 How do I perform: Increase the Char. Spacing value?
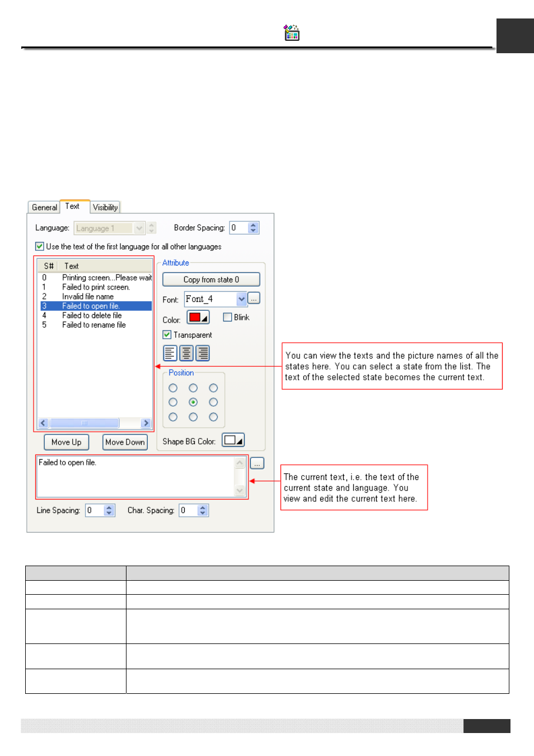(x=203, y=508)
